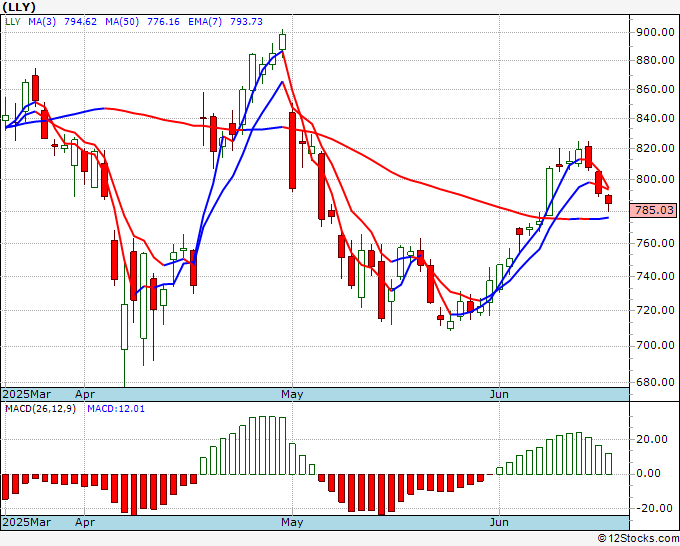The height and width of the screenshot is (546, 680).
Task: Click the MACD(26,12,9) panel label
Action: 40,409
